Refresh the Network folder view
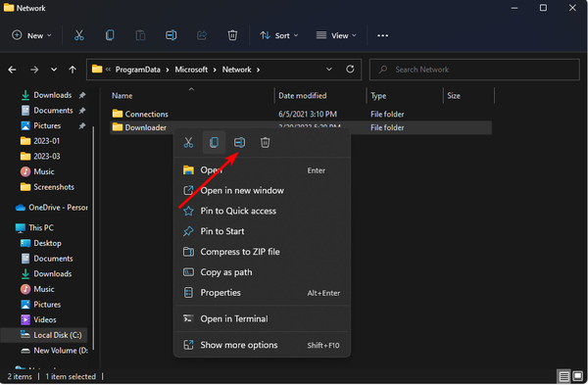The image size is (588, 385). 350,70
